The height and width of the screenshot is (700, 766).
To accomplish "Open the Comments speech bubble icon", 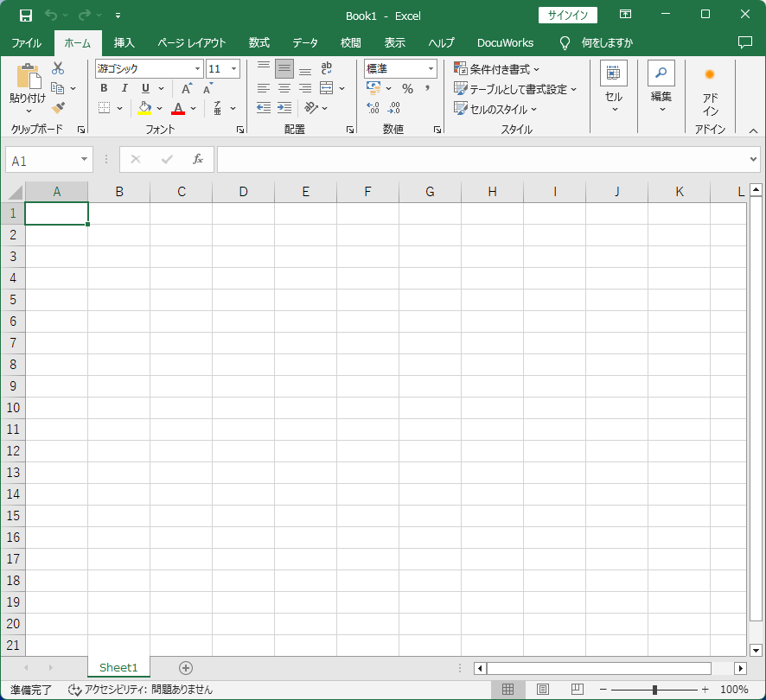I will click(745, 42).
